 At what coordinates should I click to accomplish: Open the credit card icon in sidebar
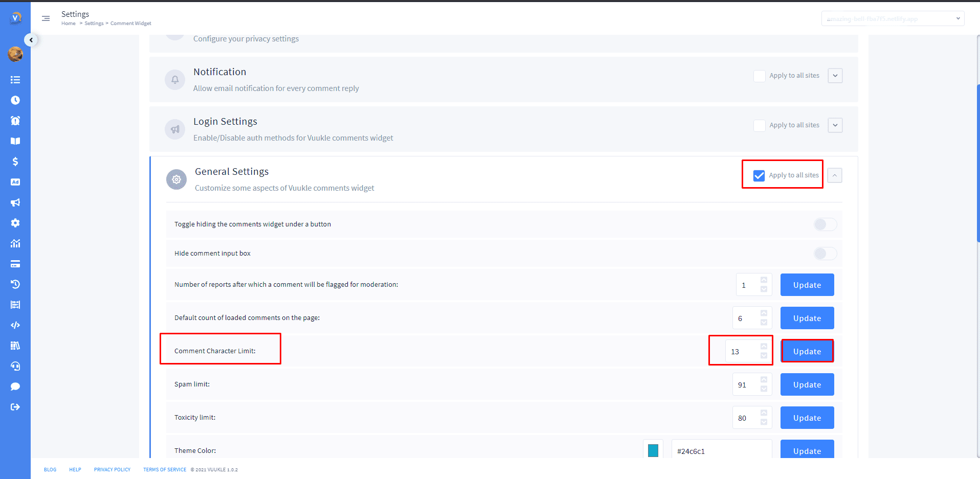(x=15, y=264)
